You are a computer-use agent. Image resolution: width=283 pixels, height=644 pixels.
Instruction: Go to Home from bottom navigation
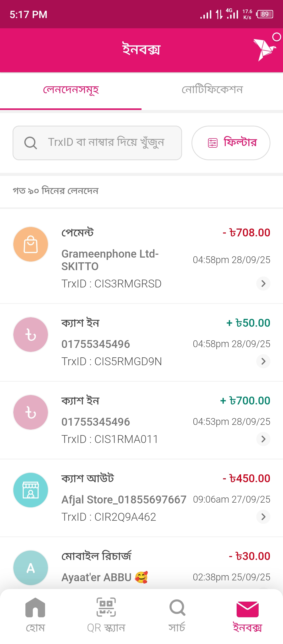pyautogui.click(x=35, y=614)
